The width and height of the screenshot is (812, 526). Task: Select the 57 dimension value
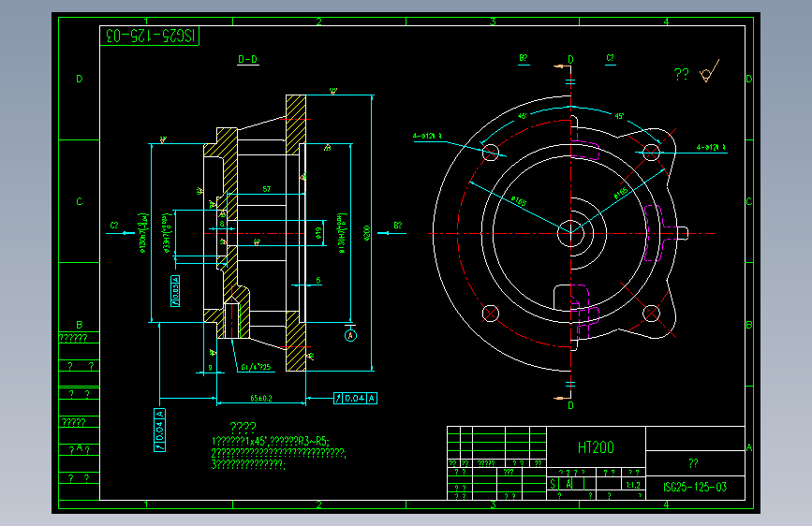267,189
